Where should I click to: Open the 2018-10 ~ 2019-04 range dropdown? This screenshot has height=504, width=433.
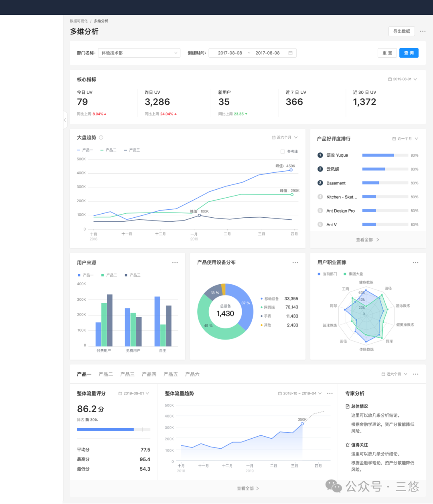pyautogui.click(x=300, y=393)
